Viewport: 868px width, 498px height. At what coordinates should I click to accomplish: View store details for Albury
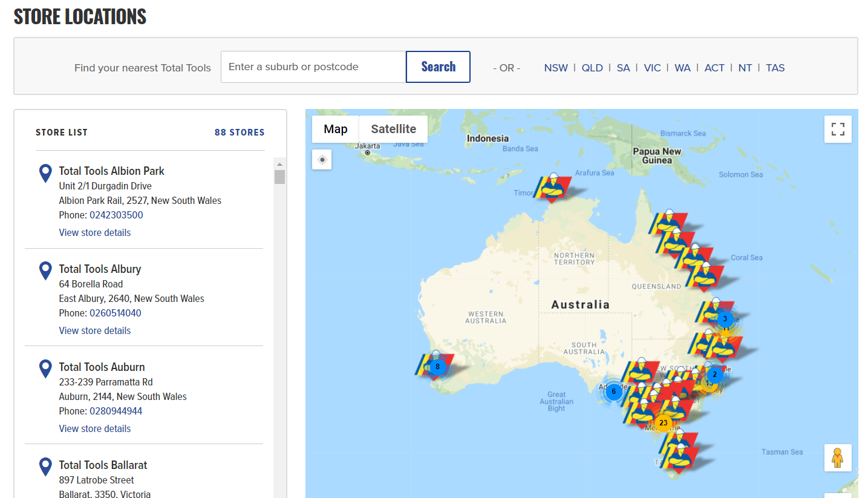coord(95,330)
